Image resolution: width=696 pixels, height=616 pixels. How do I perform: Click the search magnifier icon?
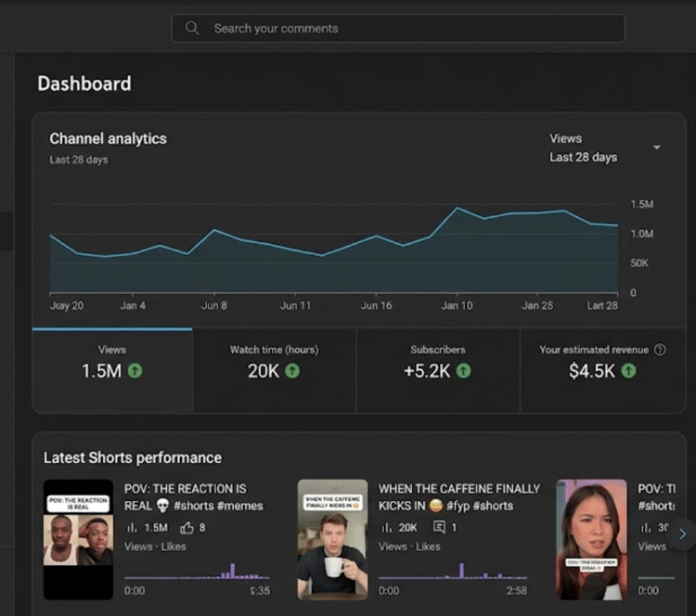[192, 28]
